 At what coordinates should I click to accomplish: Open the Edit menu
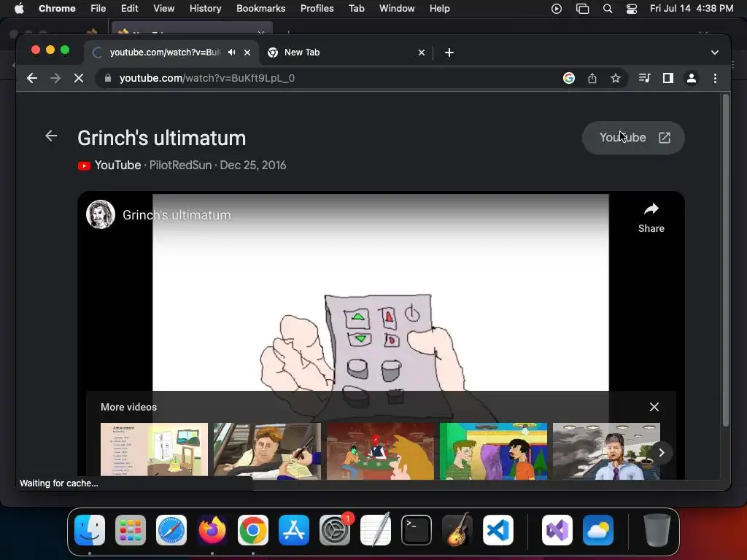[x=129, y=9]
